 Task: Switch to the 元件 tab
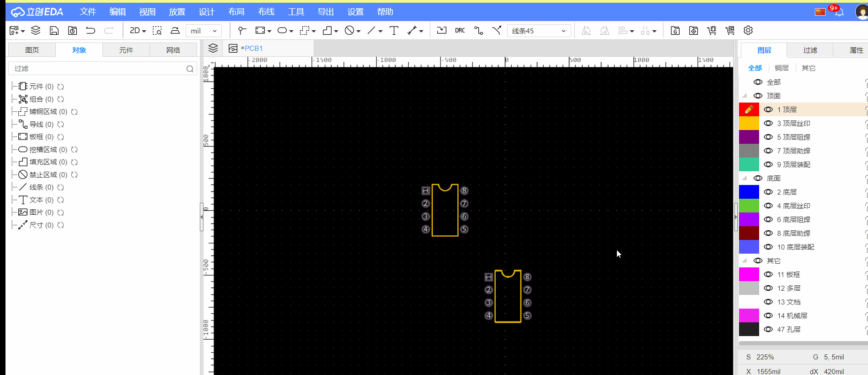click(126, 50)
